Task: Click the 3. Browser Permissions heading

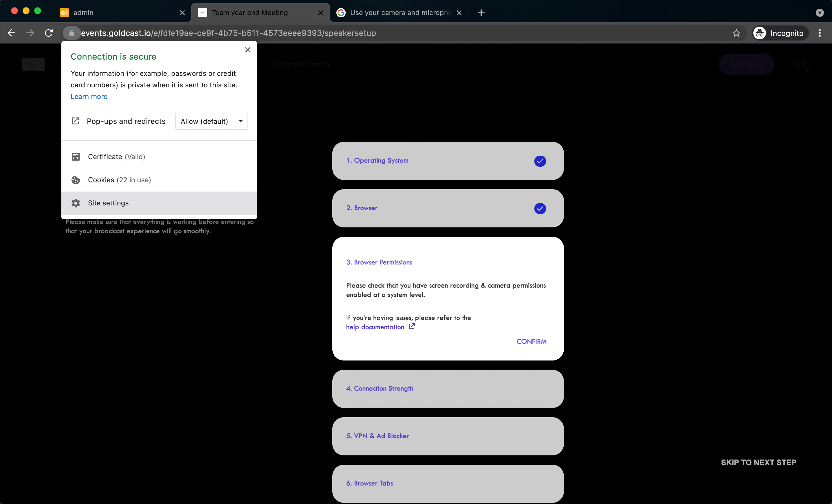Action: 379,262
